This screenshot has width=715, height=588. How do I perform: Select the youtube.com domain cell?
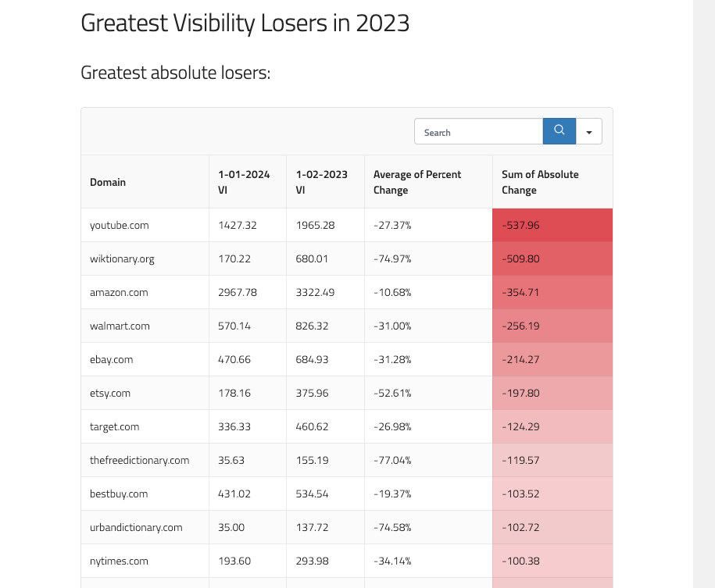pos(120,225)
